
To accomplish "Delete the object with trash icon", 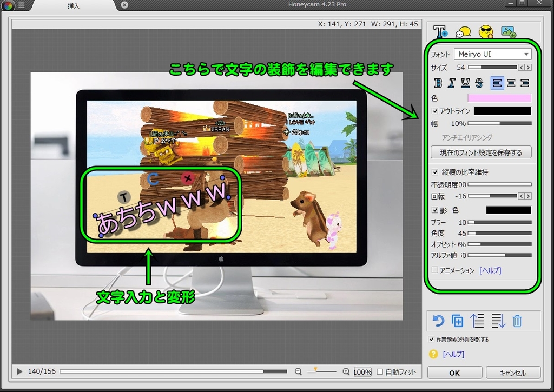I will click(517, 321).
